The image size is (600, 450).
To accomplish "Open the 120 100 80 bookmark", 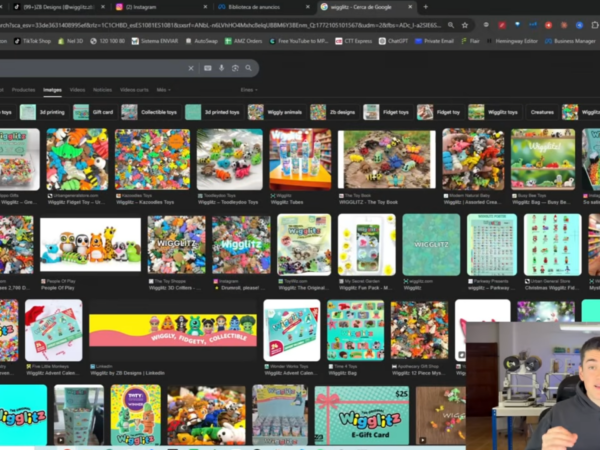I will 108,41.
